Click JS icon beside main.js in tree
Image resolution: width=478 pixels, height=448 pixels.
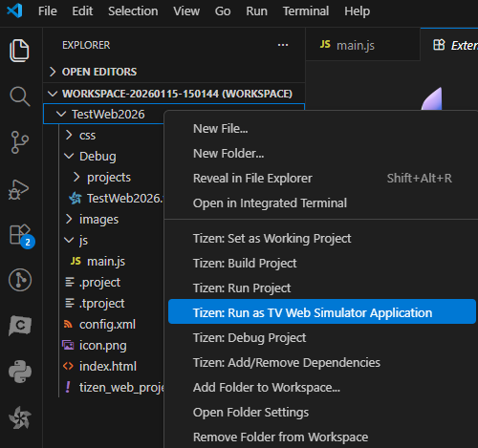click(76, 261)
